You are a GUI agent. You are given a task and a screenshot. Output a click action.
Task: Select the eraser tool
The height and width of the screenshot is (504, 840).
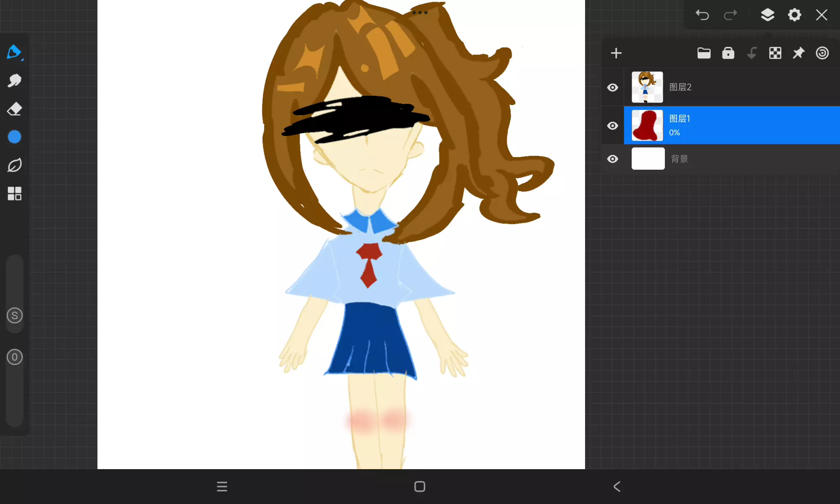(x=14, y=109)
